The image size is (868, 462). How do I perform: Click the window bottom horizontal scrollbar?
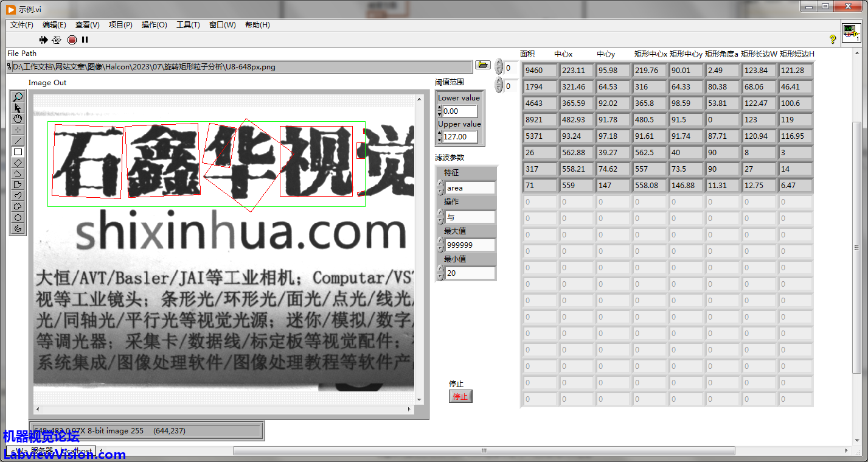click(484, 451)
